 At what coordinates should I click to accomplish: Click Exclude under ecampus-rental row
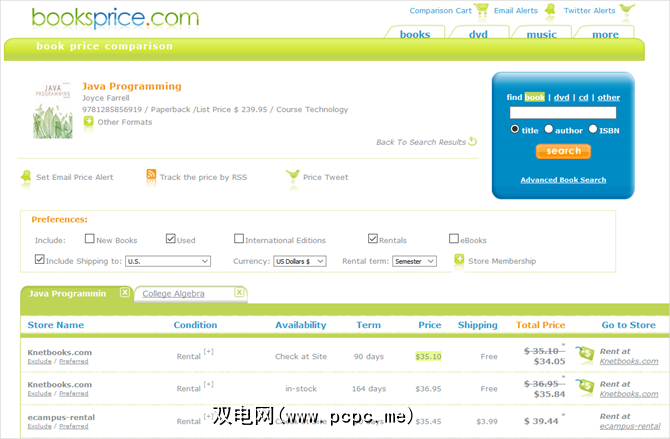pos(39,426)
